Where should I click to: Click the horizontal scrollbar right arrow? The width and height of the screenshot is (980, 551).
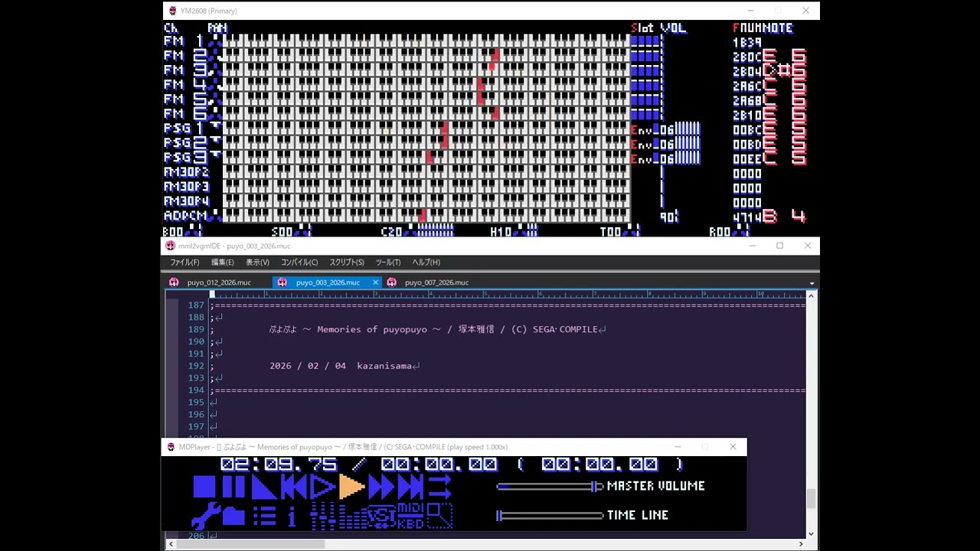(x=801, y=544)
